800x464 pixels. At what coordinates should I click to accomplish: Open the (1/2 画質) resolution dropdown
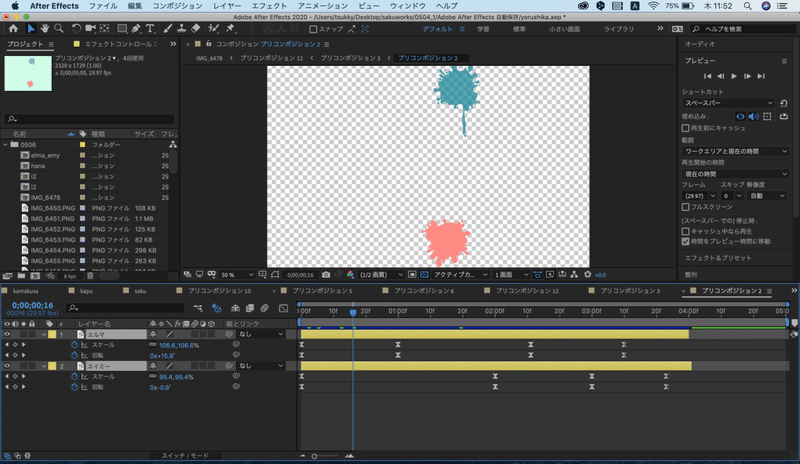(381, 275)
